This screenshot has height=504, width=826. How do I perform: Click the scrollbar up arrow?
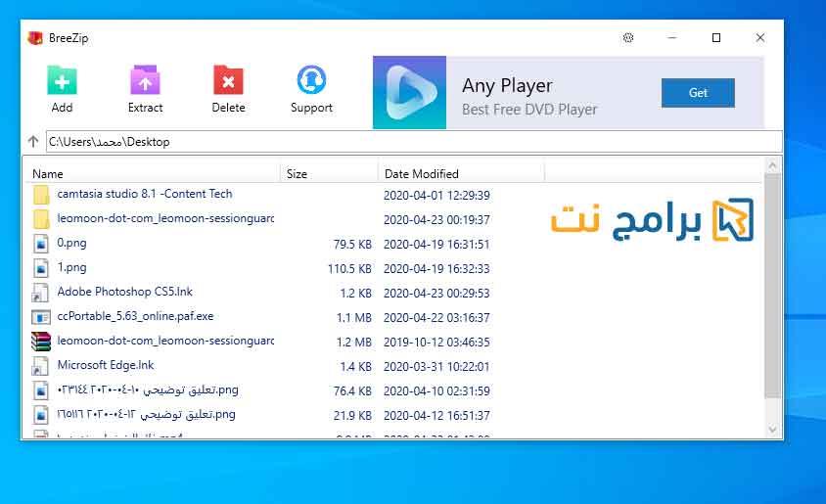point(772,166)
